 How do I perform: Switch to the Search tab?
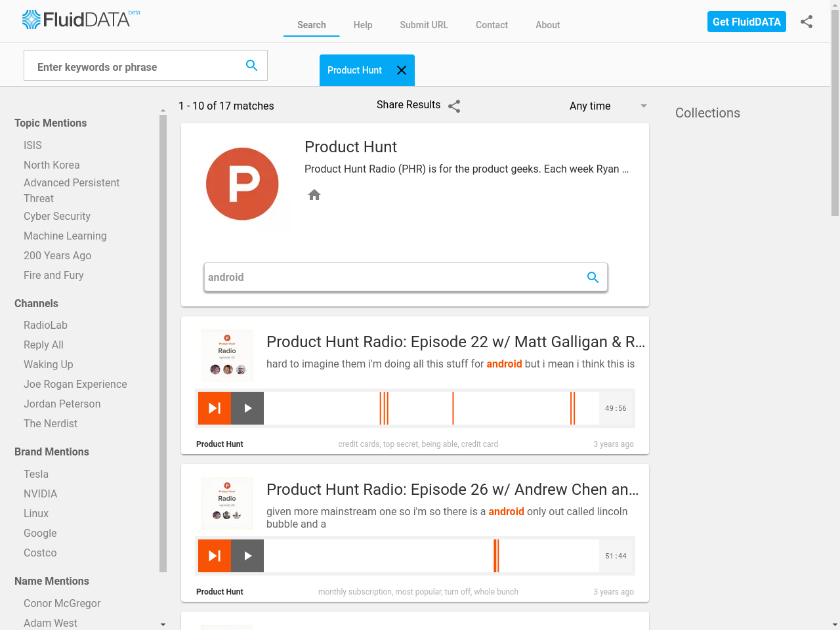pos(312,25)
